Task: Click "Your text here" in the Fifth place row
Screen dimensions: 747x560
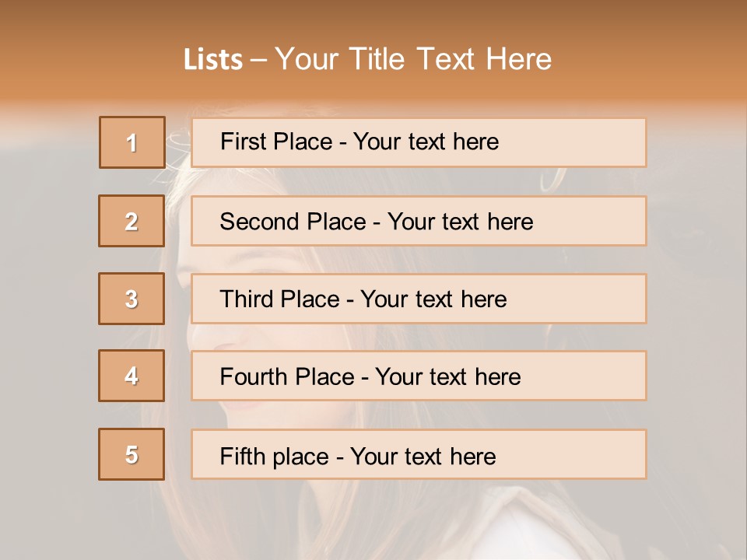Action: point(423,456)
